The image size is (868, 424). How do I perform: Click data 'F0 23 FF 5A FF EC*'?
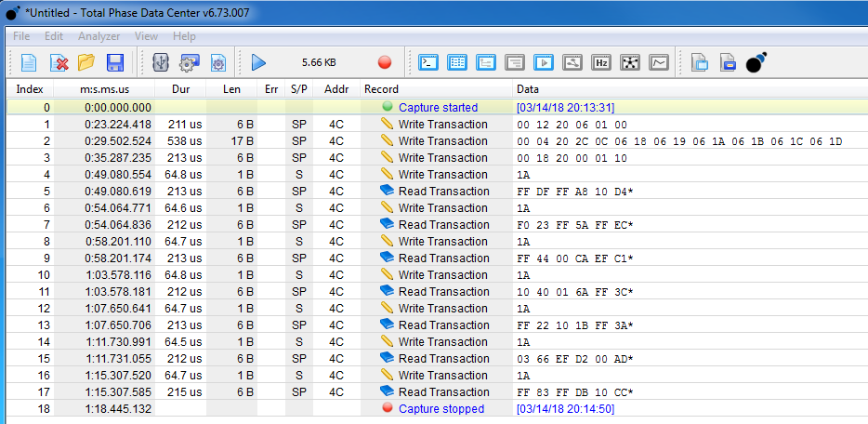click(x=575, y=225)
